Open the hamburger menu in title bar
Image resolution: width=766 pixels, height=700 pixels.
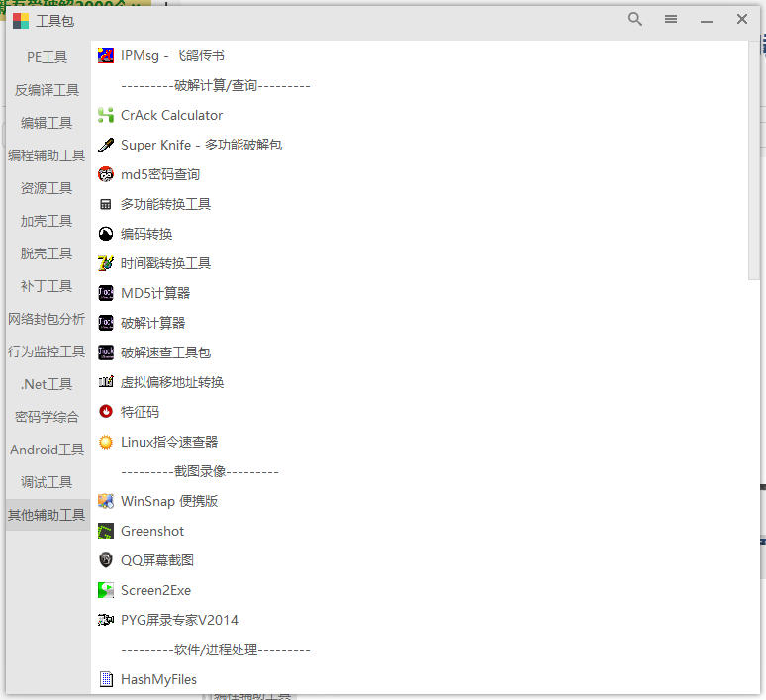coord(671,20)
